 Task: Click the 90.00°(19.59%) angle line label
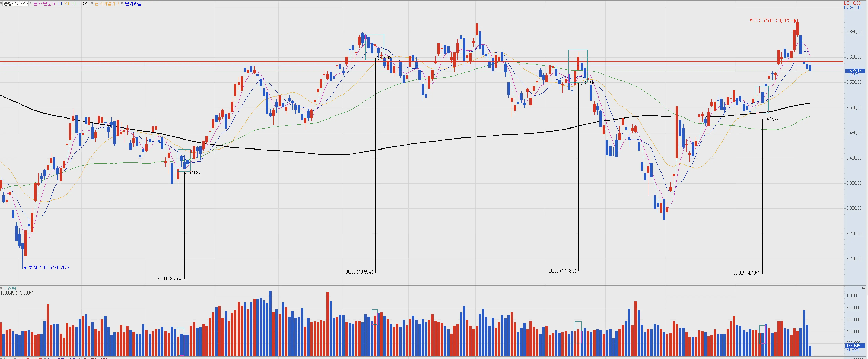[x=359, y=272]
